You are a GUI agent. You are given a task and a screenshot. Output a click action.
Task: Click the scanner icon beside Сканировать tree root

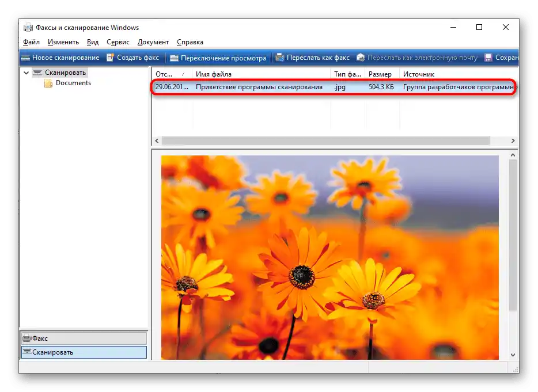point(37,73)
